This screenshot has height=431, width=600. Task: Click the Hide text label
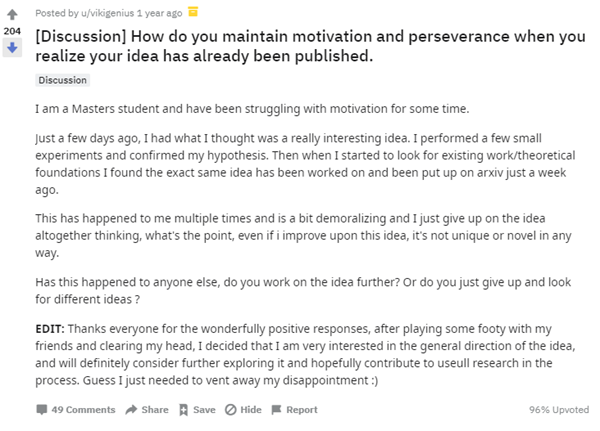[x=251, y=410]
